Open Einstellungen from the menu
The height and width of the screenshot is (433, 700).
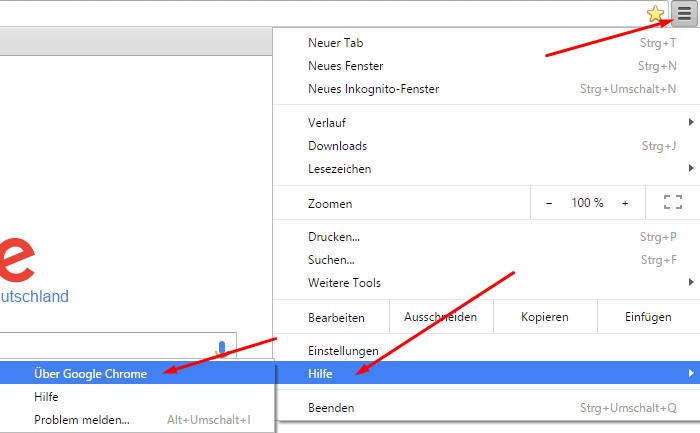(487, 351)
